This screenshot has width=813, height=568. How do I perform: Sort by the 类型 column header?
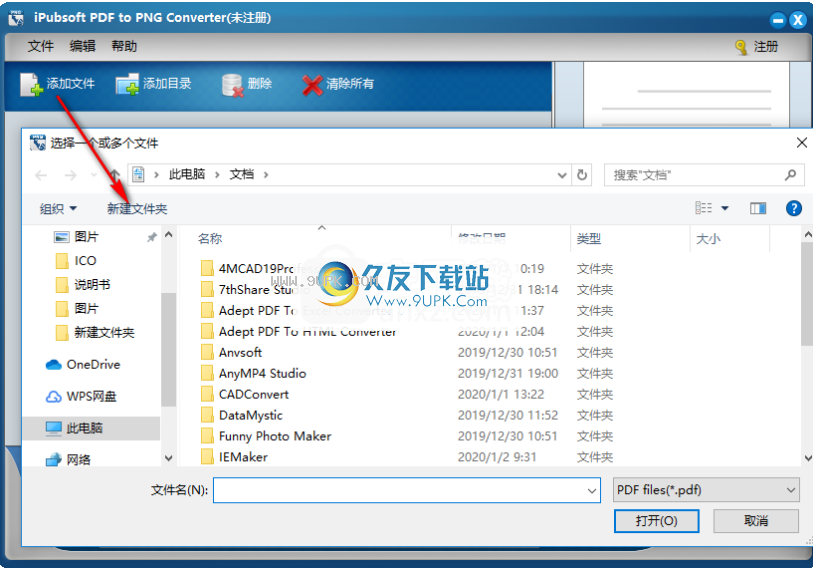pyautogui.click(x=588, y=239)
